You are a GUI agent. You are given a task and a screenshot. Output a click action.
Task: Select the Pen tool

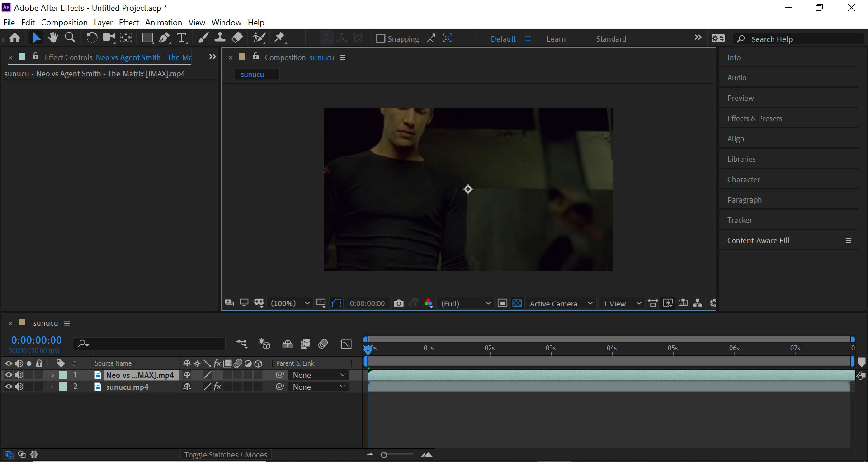[165, 38]
